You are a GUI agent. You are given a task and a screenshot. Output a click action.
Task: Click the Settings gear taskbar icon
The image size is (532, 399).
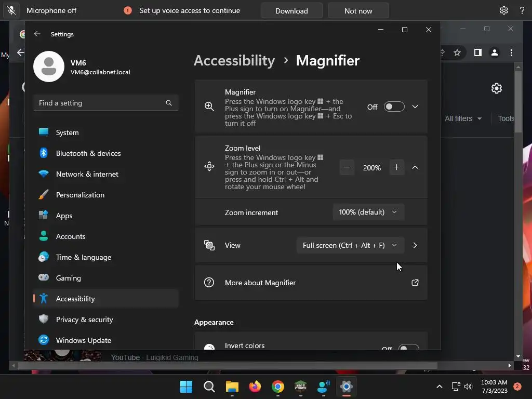347,387
